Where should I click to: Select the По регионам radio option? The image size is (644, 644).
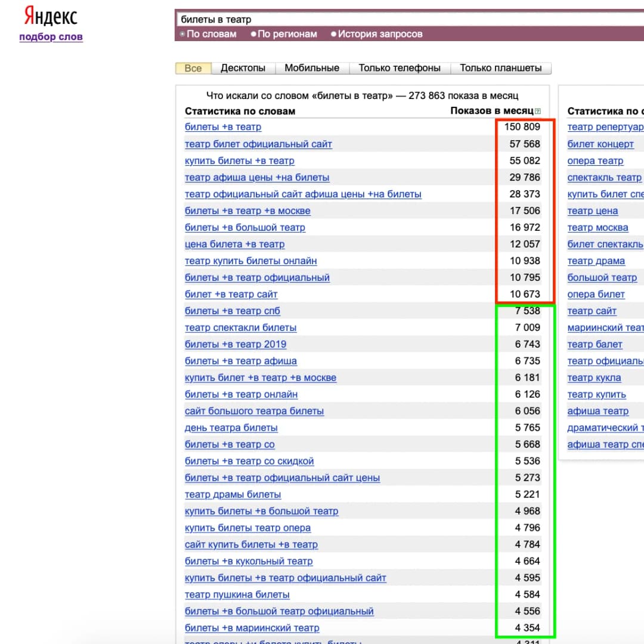tap(284, 34)
